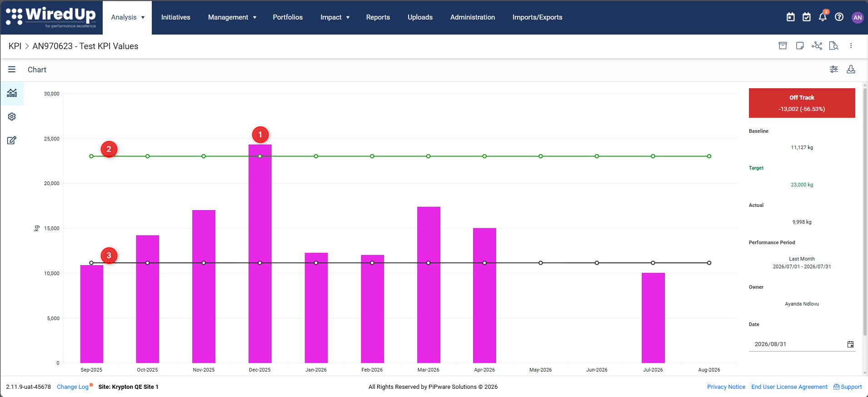Open the Change Log link

coord(73,387)
